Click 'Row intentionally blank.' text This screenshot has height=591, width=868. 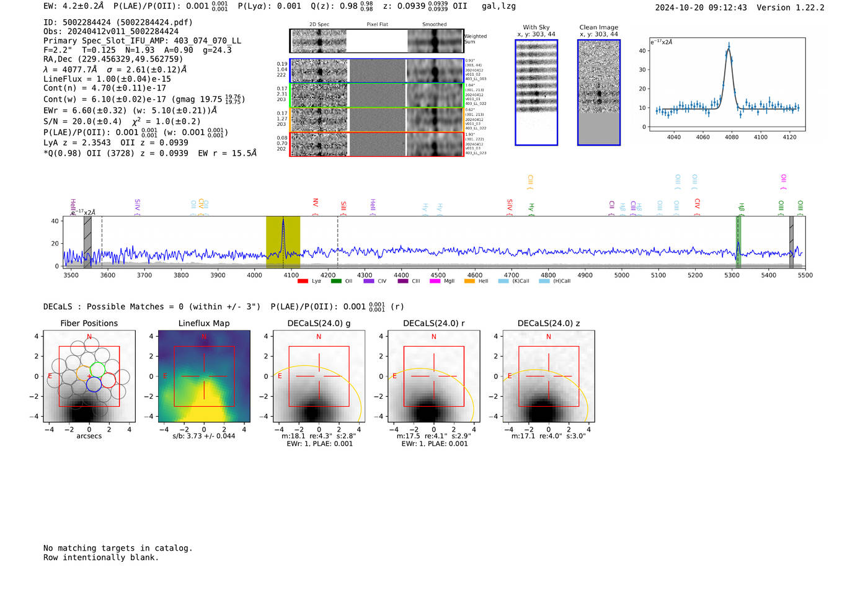(x=101, y=558)
